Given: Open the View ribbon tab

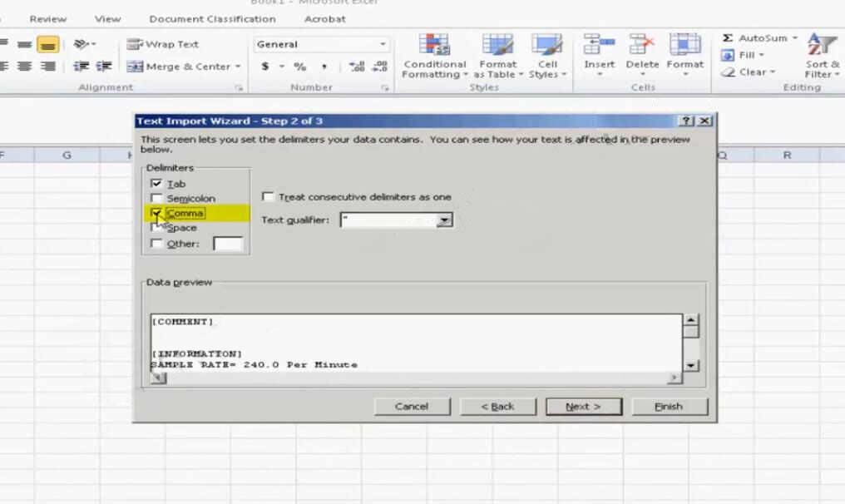Looking at the screenshot, I should (x=108, y=19).
